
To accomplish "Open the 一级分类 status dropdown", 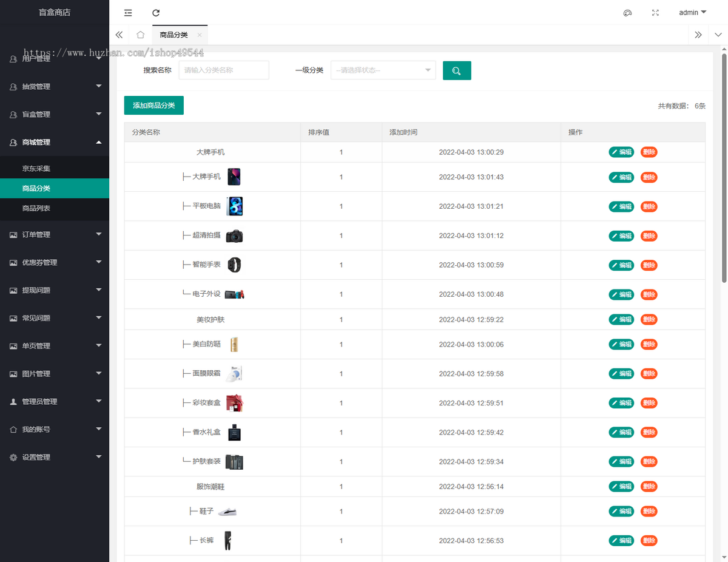I will point(383,70).
